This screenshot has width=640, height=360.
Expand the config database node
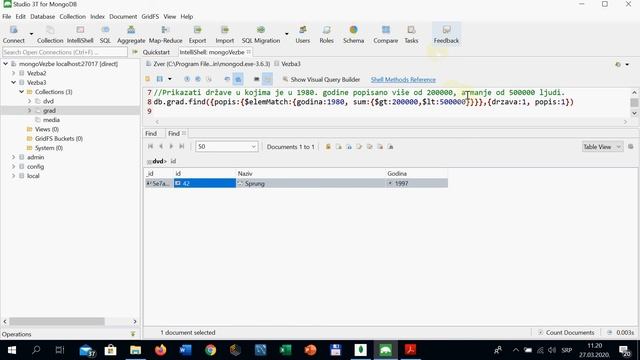coord(13,167)
